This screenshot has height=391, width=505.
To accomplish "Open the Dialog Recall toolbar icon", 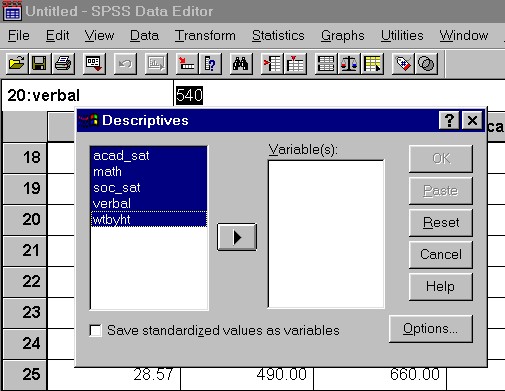I will (94, 63).
